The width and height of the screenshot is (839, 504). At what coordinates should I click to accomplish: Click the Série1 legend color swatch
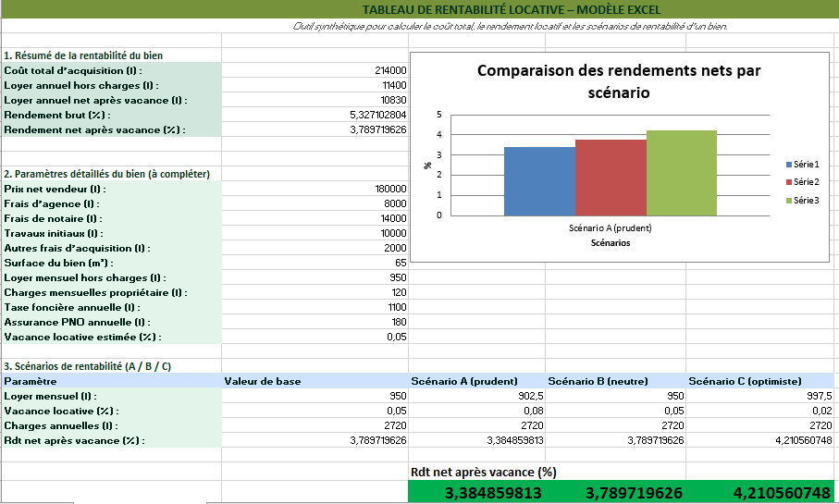[786, 164]
